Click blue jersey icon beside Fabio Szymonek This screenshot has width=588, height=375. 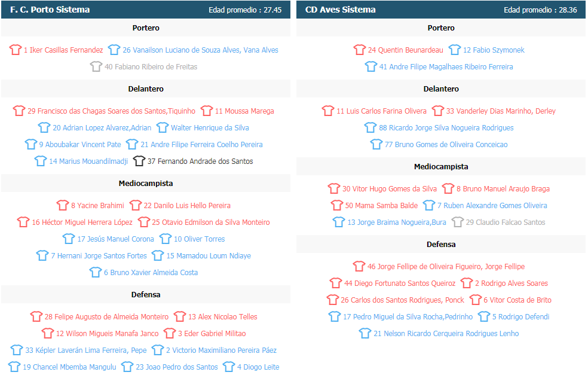coord(455,50)
